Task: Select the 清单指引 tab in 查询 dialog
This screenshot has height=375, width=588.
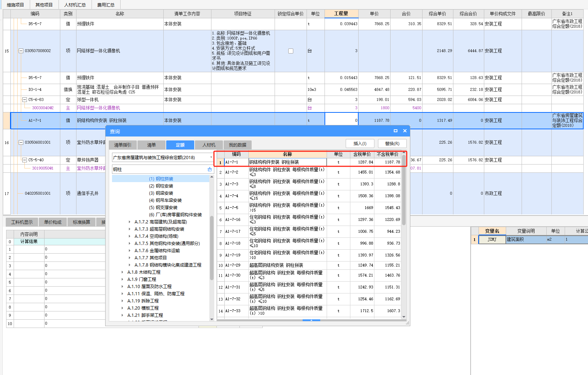Action: coord(123,145)
